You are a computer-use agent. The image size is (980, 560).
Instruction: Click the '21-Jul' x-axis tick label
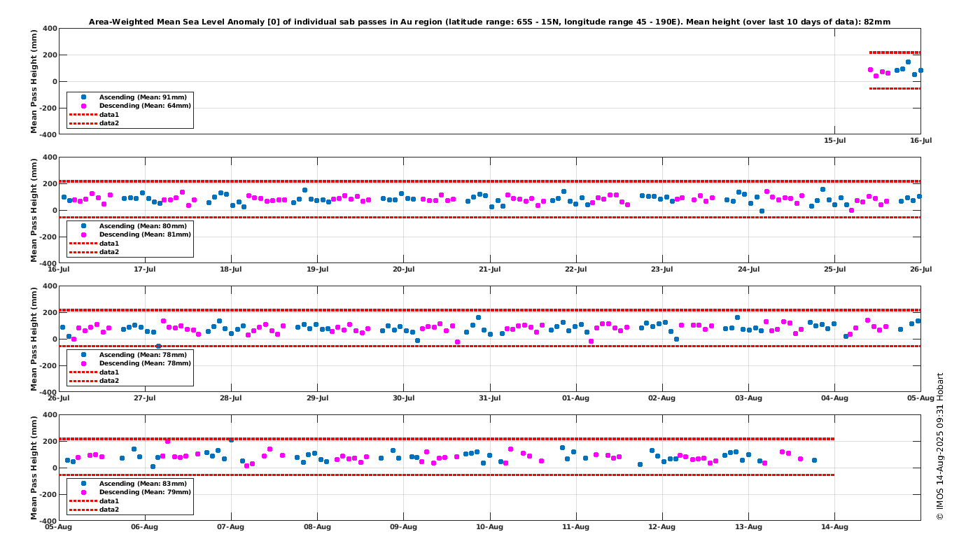pos(490,269)
